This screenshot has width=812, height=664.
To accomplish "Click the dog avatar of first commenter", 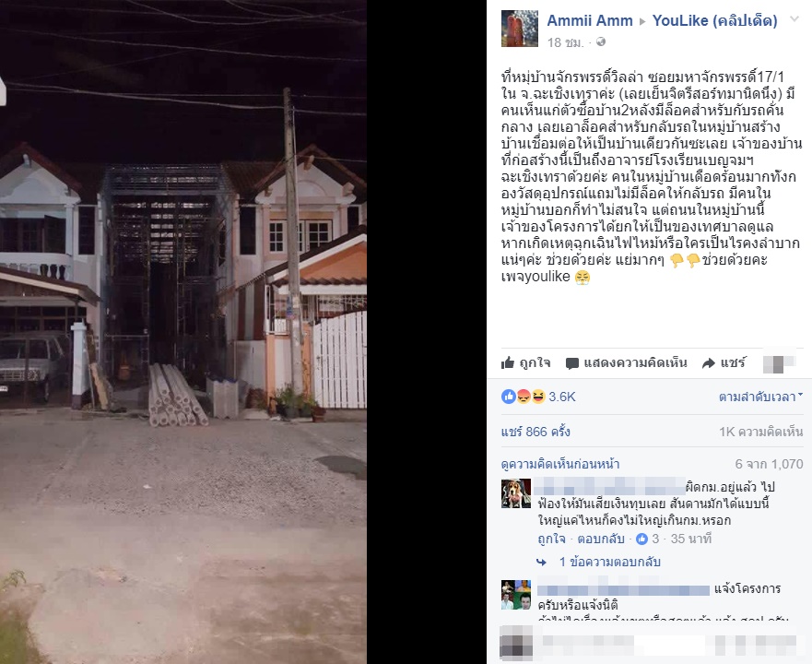I will [x=516, y=493].
